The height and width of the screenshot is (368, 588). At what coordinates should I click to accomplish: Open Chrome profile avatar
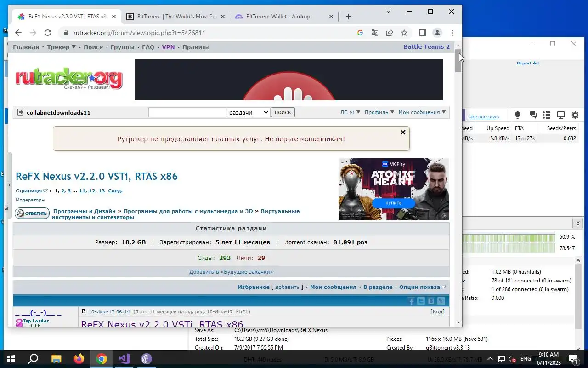coord(437,33)
